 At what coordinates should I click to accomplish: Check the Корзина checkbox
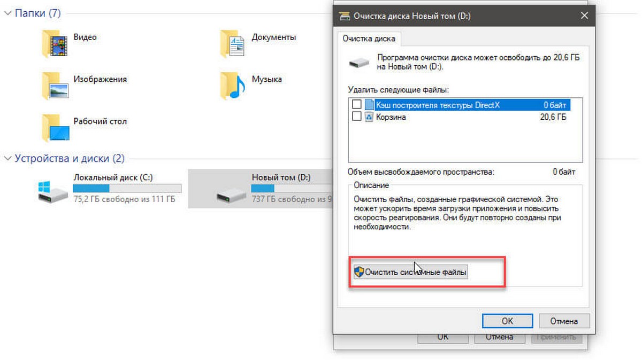(x=357, y=117)
